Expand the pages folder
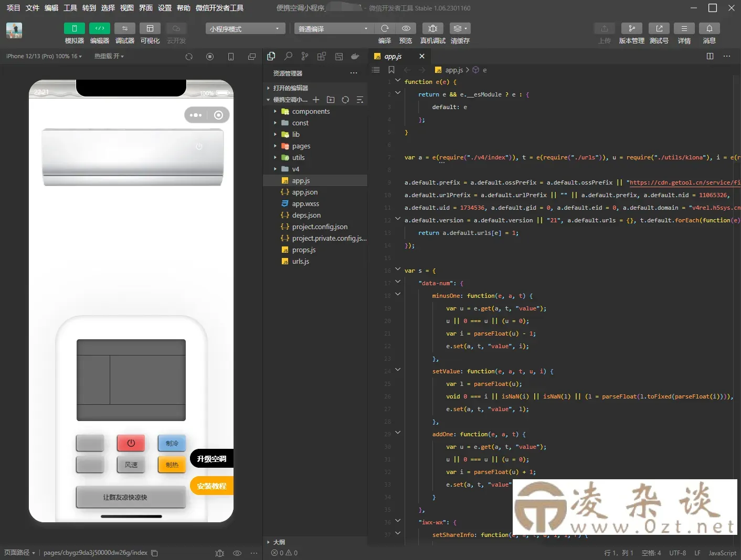This screenshot has height=560, width=741. (x=315, y=146)
